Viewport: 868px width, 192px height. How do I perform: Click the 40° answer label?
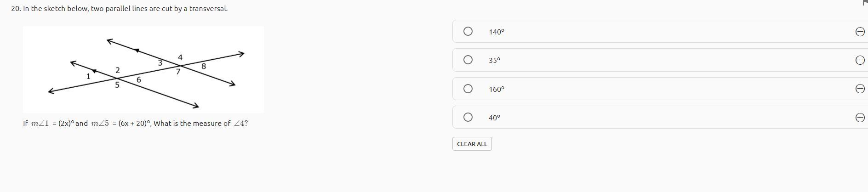coord(494,118)
